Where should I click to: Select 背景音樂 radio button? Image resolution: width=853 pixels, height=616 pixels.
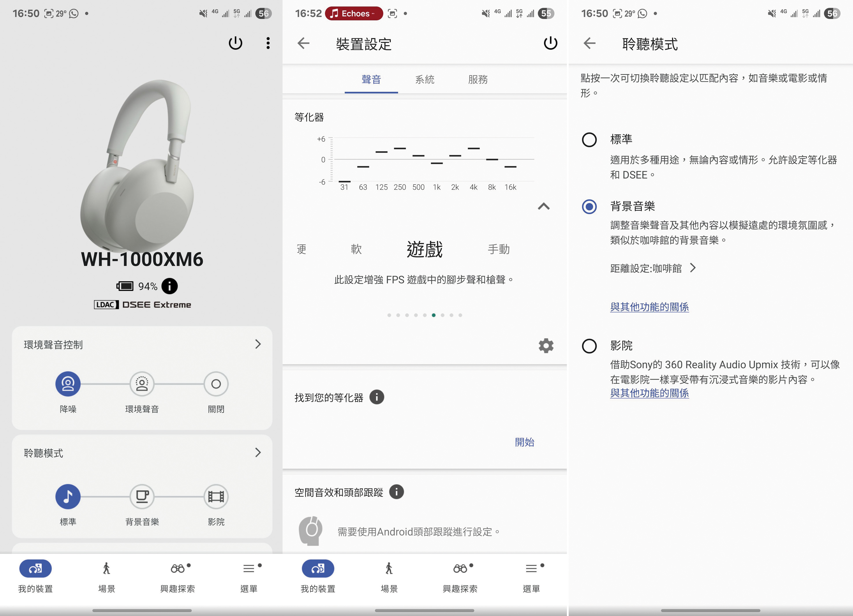(x=589, y=206)
